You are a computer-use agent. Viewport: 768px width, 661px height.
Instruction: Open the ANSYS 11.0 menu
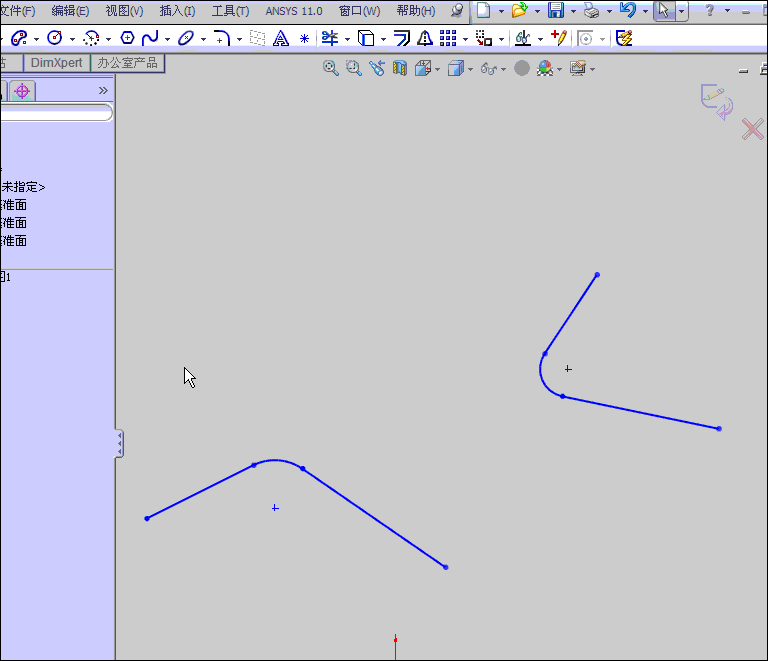(x=294, y=11)
